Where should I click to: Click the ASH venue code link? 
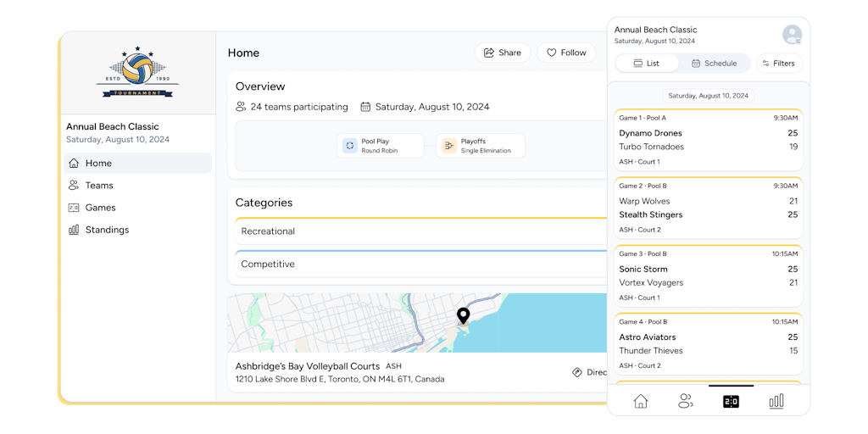click(x=393, y=366)
